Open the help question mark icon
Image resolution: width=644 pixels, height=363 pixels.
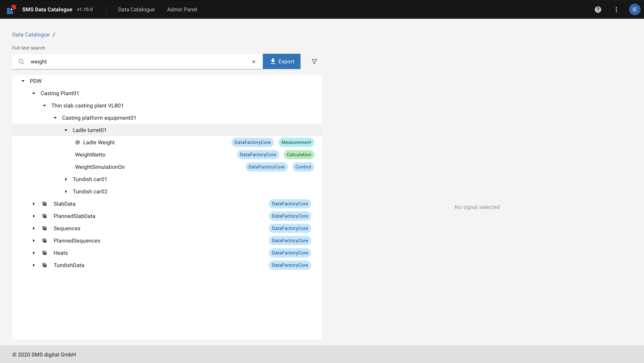click(598, 10)
